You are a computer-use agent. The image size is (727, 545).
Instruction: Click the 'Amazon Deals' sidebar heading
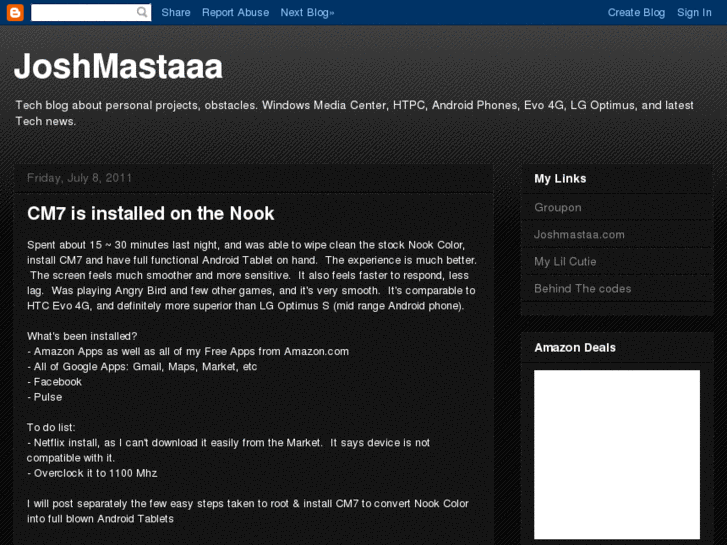pyautogui.click(x=575, y=347)
